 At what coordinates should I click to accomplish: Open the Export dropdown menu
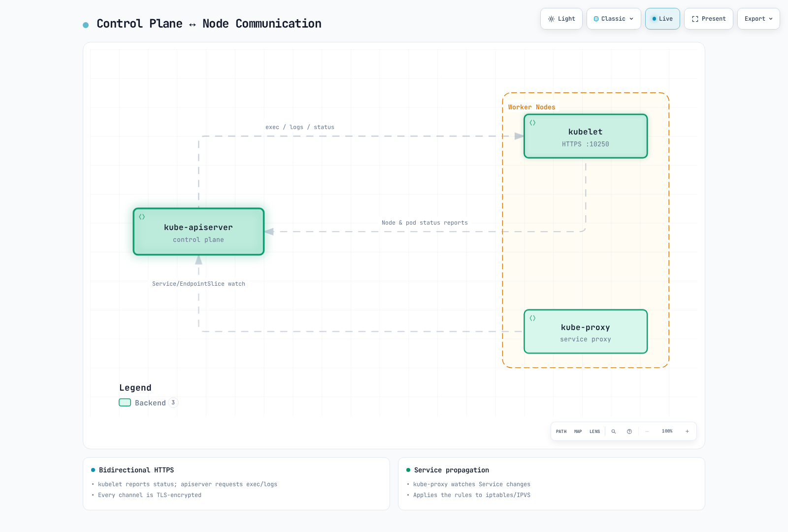tap(758, 19)
